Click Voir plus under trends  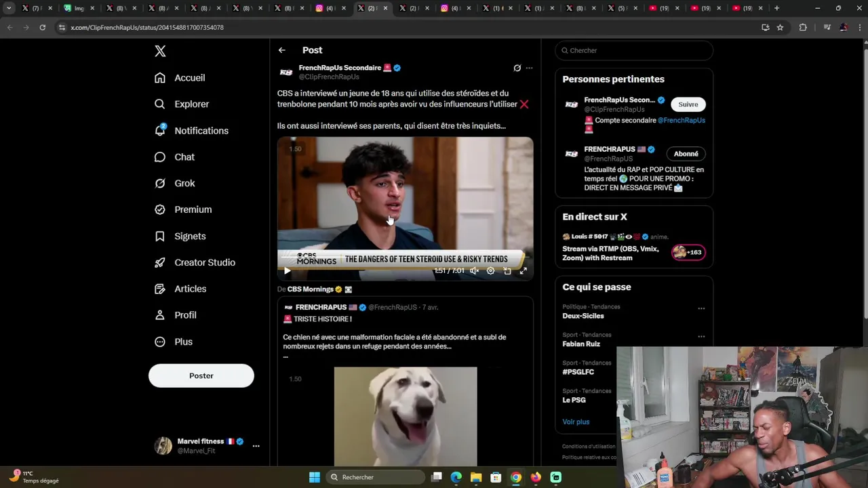[576, 422]
